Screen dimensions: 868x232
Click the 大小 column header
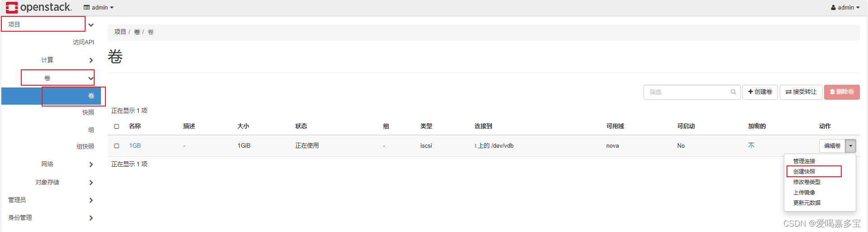coord(243,126)
